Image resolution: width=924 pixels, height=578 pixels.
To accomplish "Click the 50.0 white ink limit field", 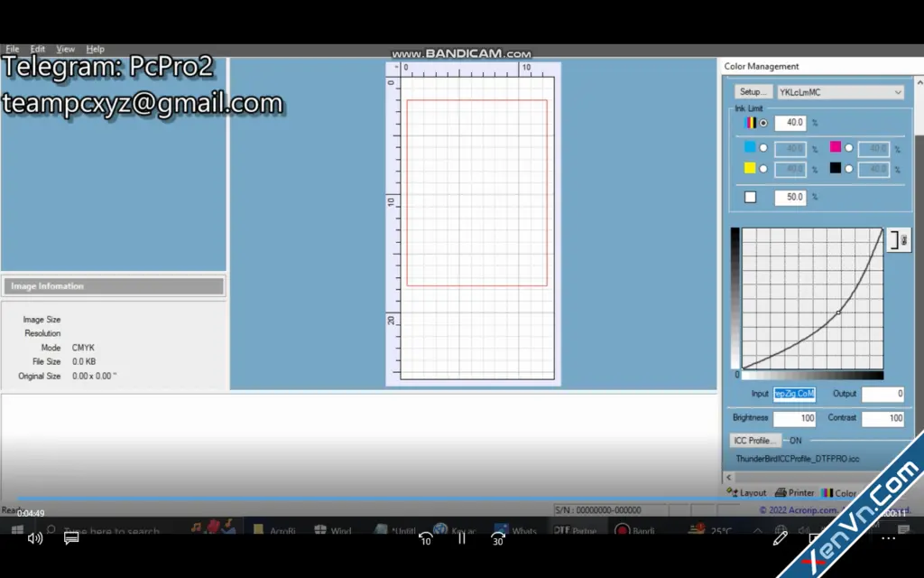I will click(790, 197).
